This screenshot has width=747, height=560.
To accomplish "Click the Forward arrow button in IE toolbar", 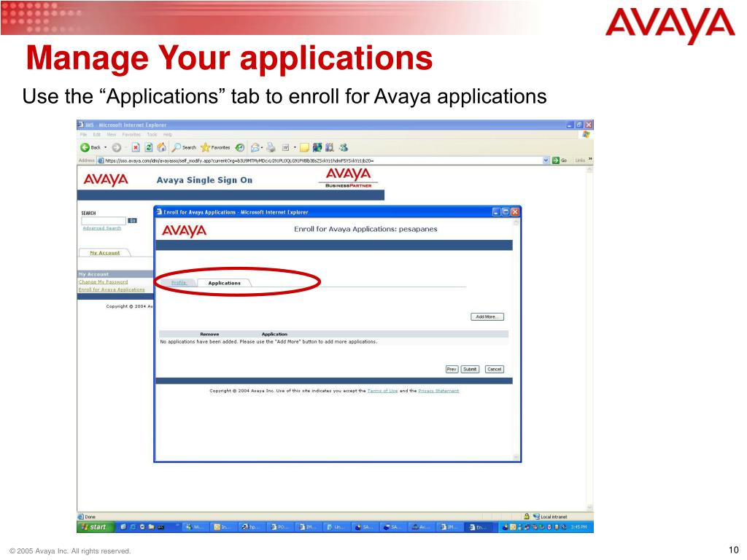I will [x=116, y=147].
